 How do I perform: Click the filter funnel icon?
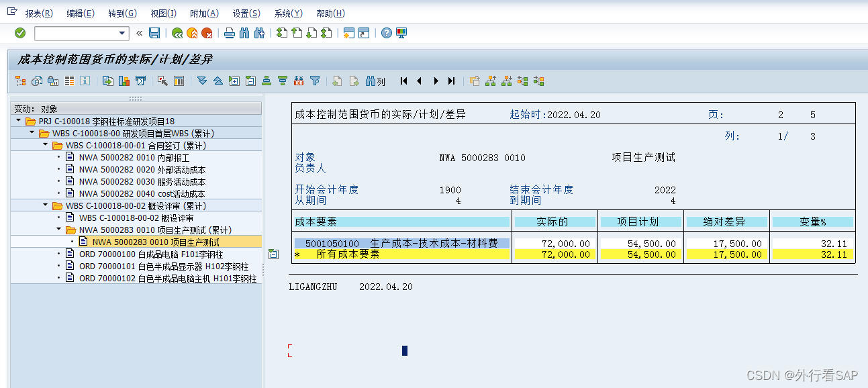click(315, 81)
